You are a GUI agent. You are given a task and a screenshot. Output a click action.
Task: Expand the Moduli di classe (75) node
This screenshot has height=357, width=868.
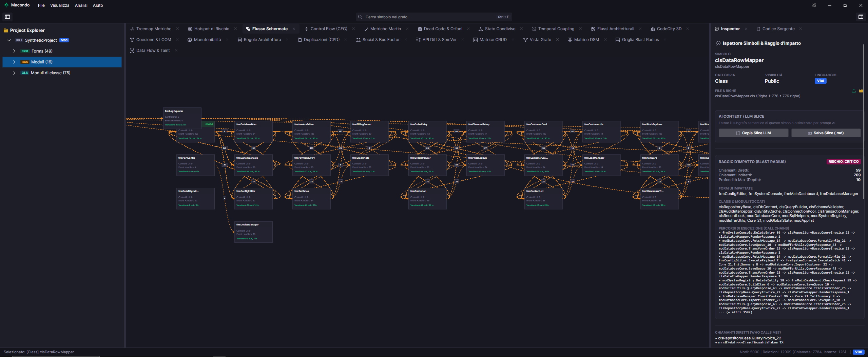coord(14,73)
